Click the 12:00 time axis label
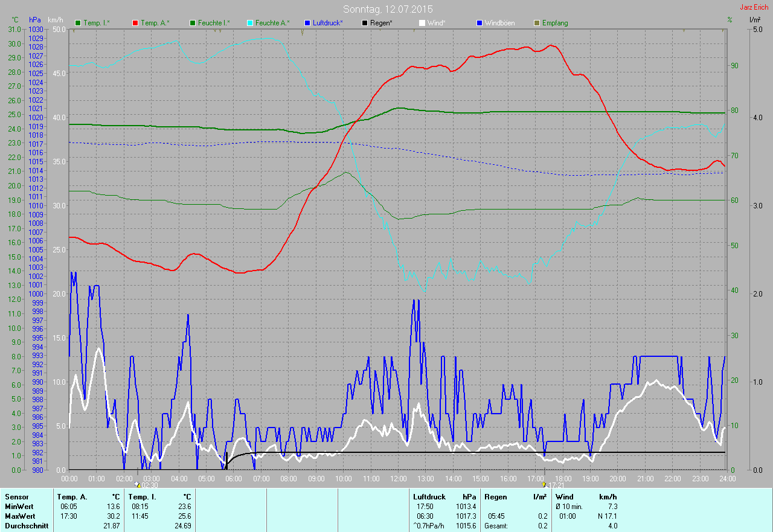This screenshot has height=532, width=773. click(x=398, y=478)
